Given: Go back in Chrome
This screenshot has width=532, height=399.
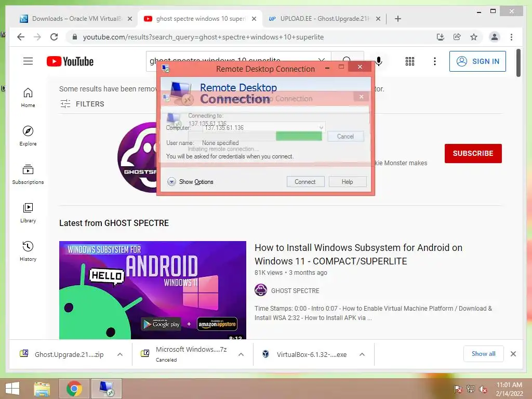Looking at the screenshot, I should [x=21, y=37].
